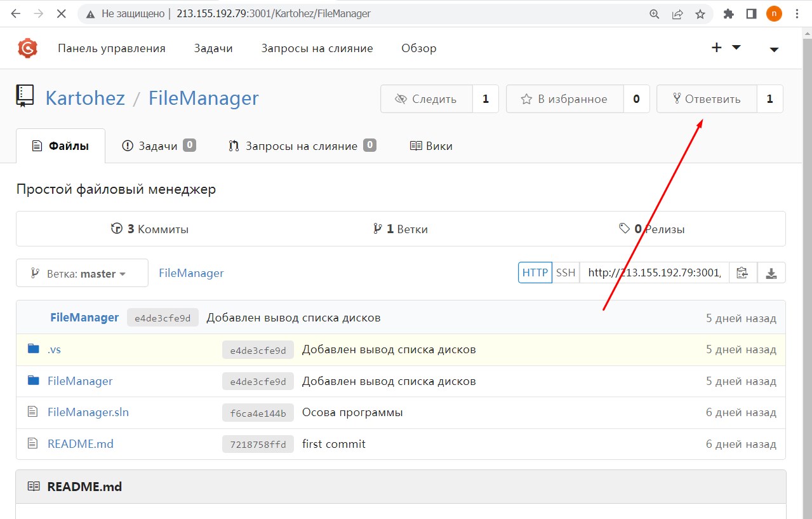This screenshot has height=519, width=812.
Task: Bookmark this page with the star icon
Action: pos(700,14)
